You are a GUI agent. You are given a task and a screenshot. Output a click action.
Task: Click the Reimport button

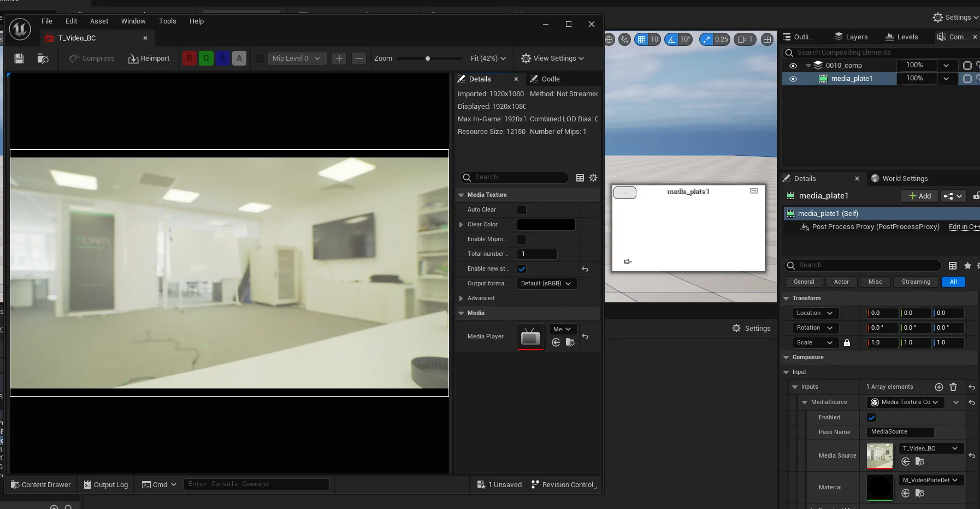149,58
